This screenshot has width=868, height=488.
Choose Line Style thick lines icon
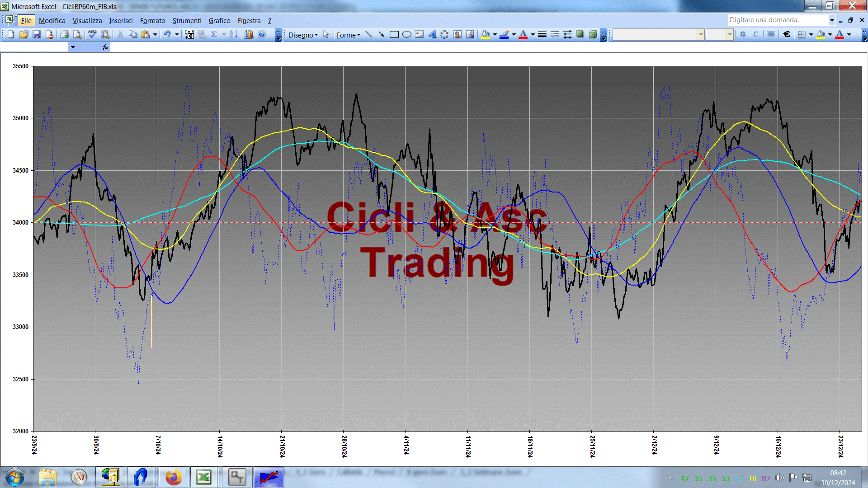pyautogui.click(x=542, y=34)
